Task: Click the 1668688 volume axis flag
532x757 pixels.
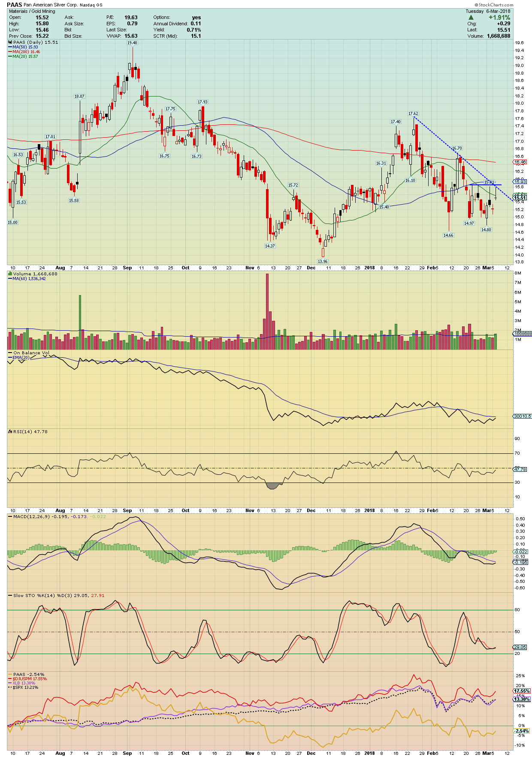Action: point(523,333)
